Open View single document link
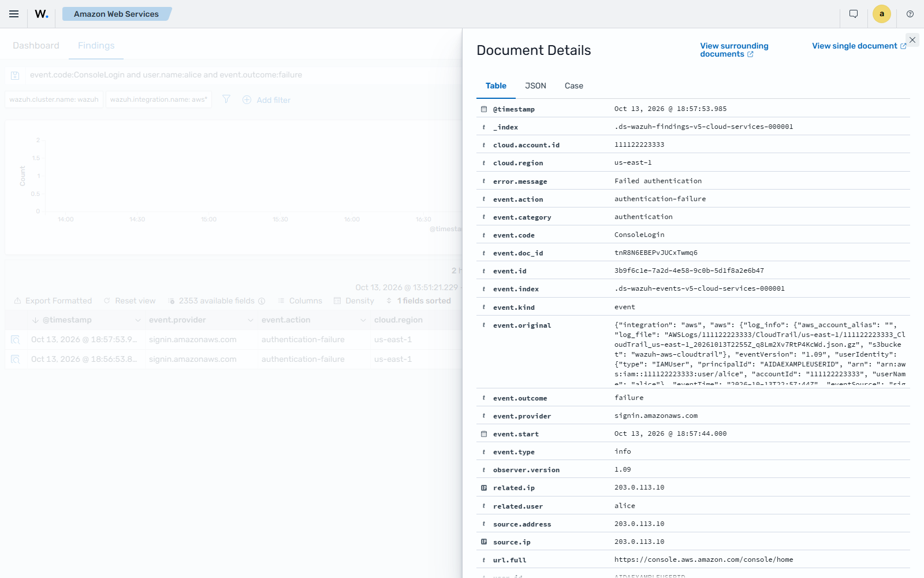Viewport: 924px width, 578px height. point(859,46)
